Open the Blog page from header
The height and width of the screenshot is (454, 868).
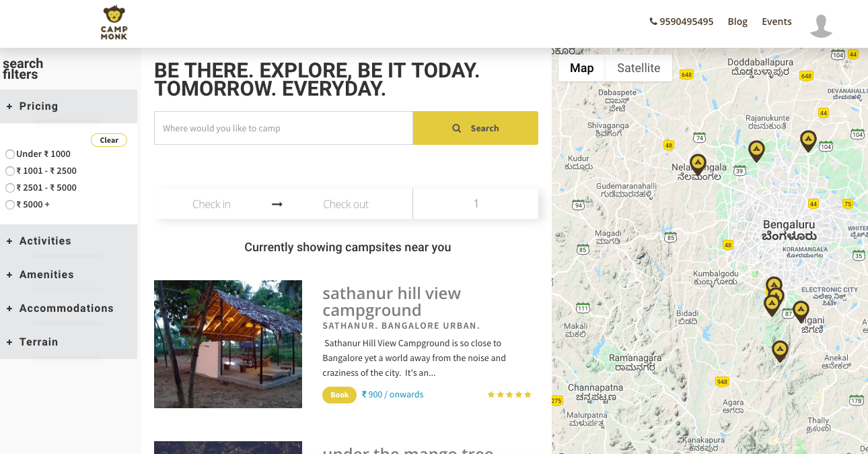point(737,22)
